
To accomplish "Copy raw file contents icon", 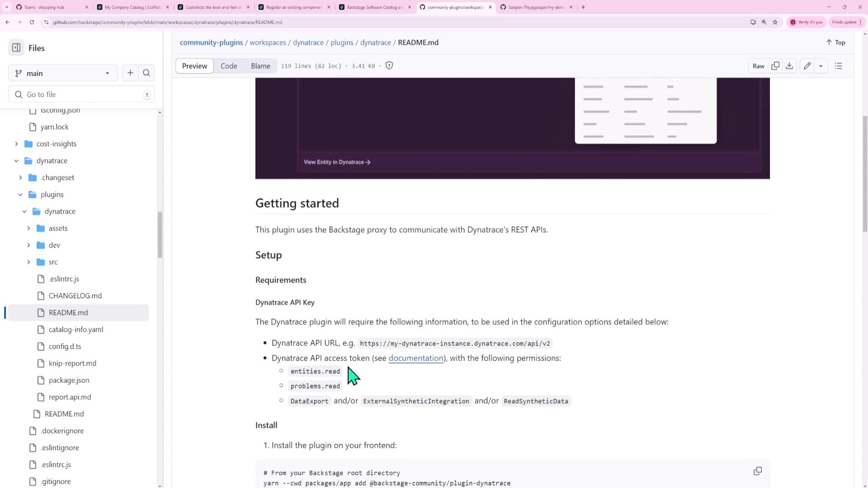I will tap(775, 66).
